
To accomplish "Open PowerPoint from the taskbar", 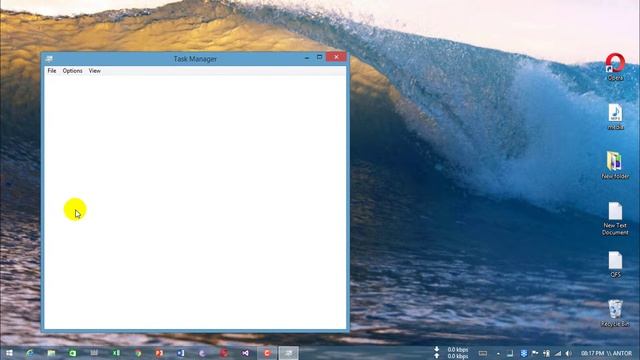I will point(159,353).
